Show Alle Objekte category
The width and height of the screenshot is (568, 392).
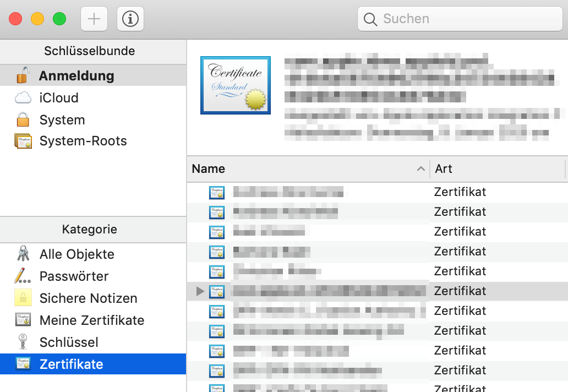pyautogui.click(x=77, y=254)
